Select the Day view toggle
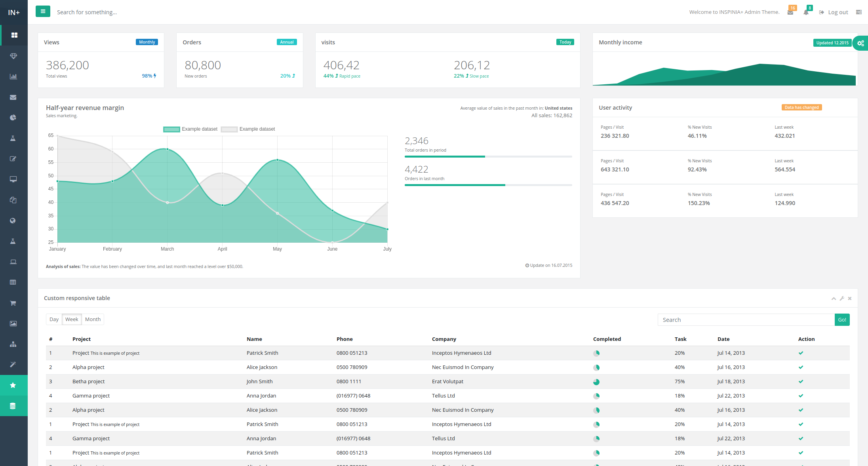 tap(54, 320)
